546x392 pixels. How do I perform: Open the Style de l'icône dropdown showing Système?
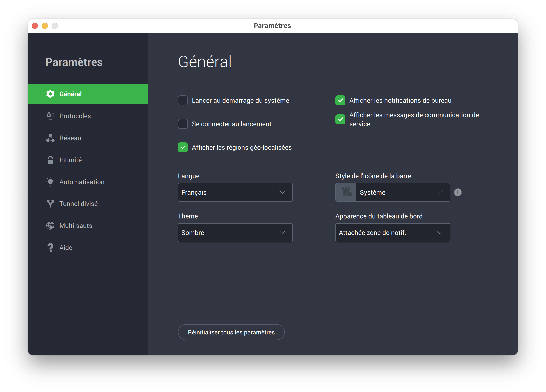coord(393,192)
